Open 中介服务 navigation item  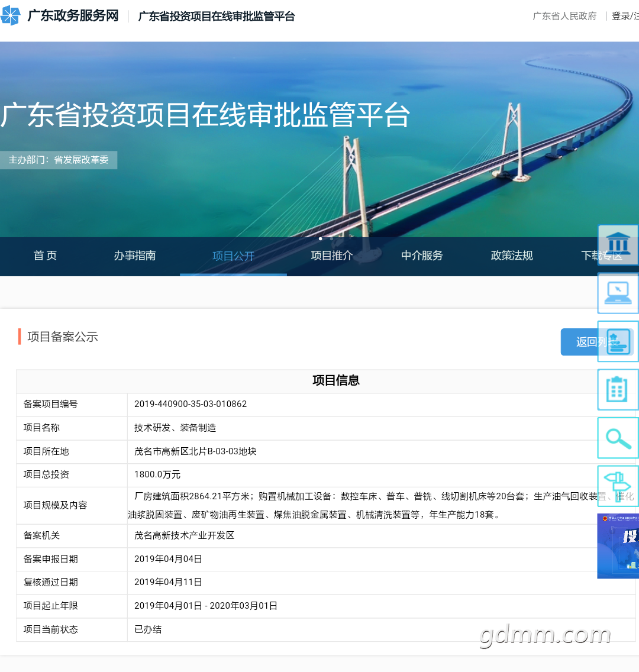click(422, 256)
